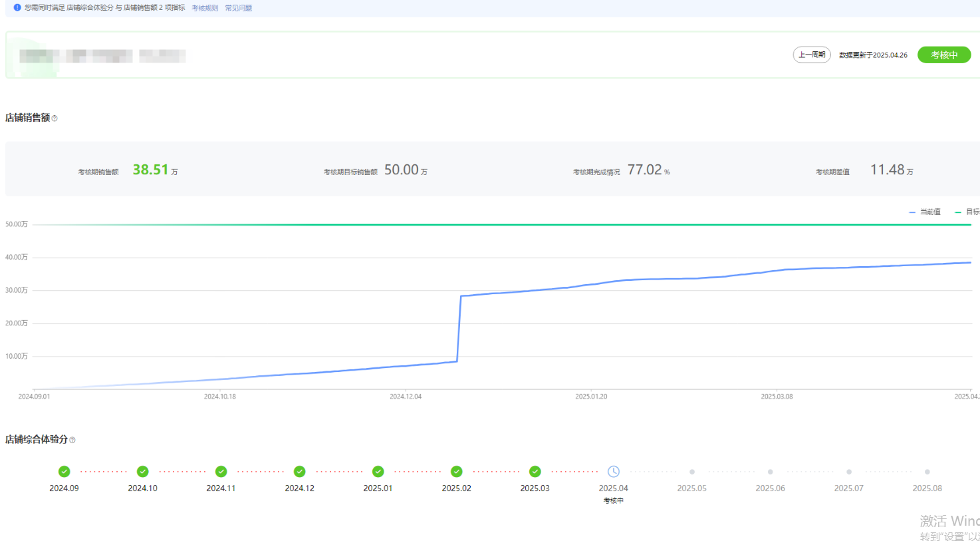Image resolution: width=980 pixels, height=551 pixels.
Task: Select the 2024.12 green check icon
Action: [x=300, y=472]
